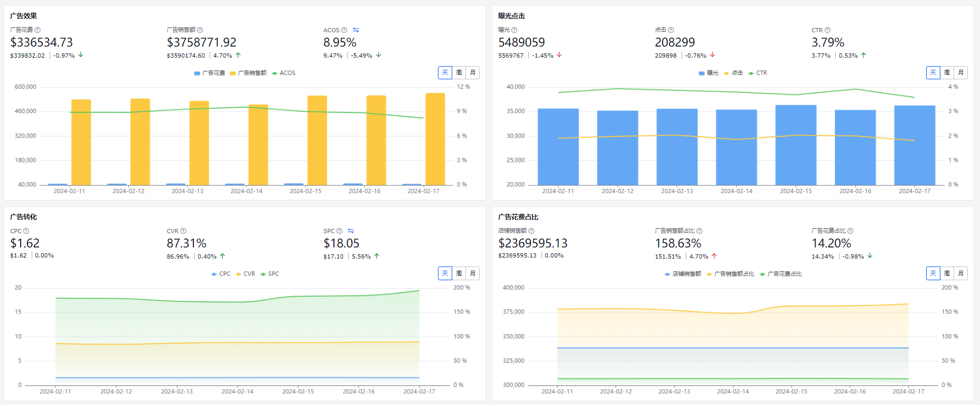This screenshot has height=405, width=980.
Task: Select 天 view in 广告花费占比 panel
Action: pyautogui.click(x=933, y=273)
